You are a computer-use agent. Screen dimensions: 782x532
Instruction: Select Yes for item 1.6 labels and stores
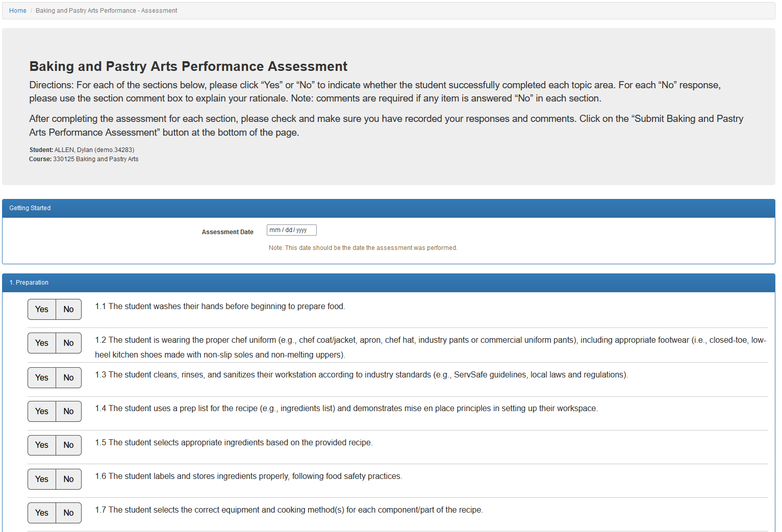tap(42, 479)
